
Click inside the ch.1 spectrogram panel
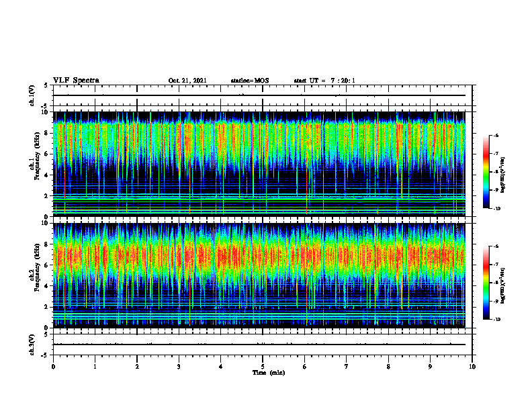point(259,164)
